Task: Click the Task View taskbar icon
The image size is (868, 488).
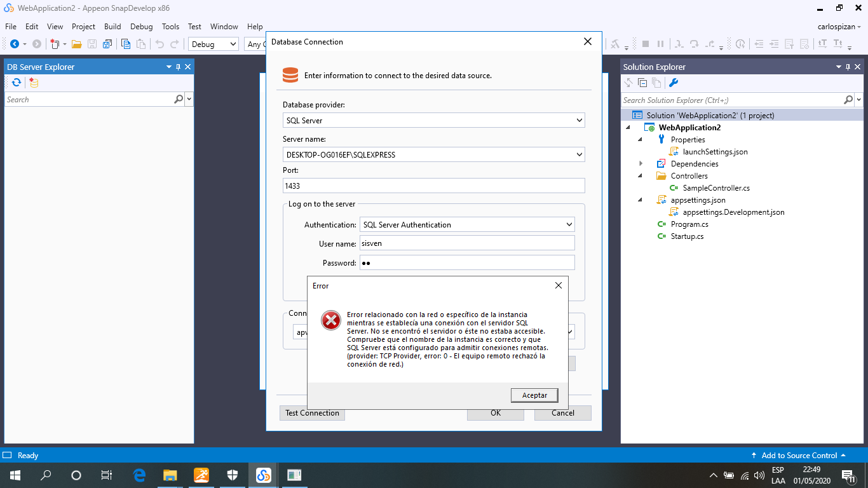Action: click(x=107, y=475)
